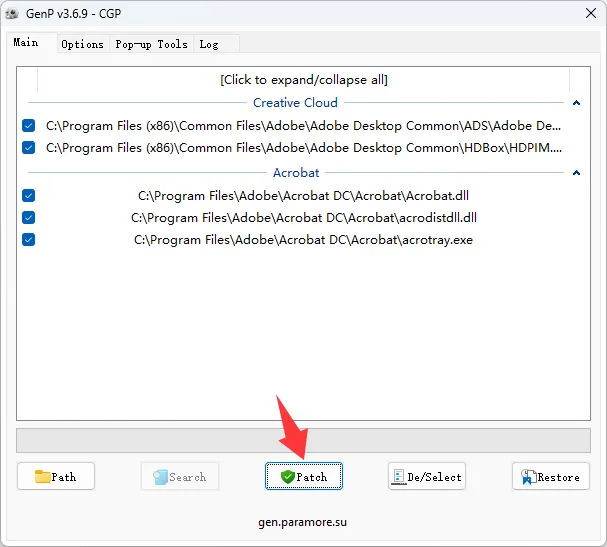
Task: Toggle the acrotray.exe checkbox
Action: click(x=29, y=240)
